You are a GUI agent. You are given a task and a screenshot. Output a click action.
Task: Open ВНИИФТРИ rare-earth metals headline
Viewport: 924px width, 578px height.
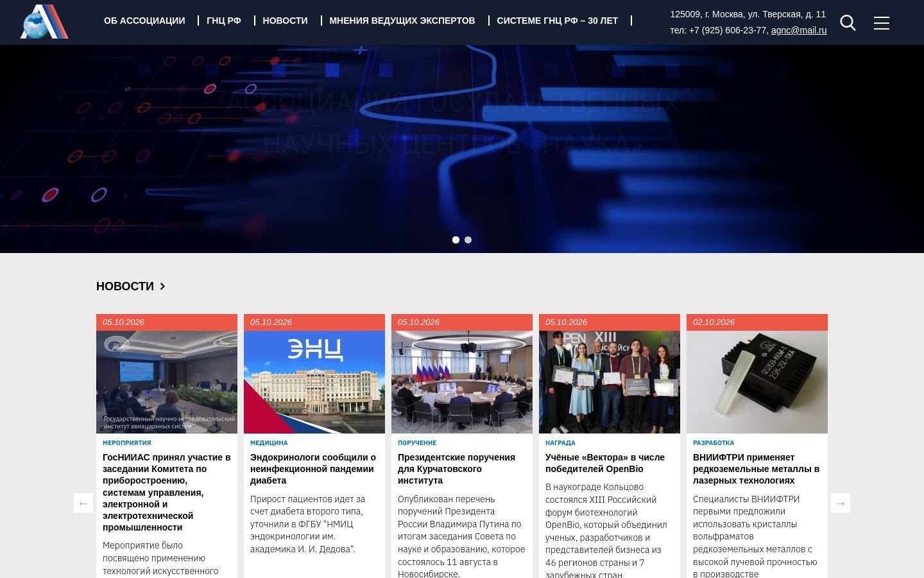click(756, 469)
